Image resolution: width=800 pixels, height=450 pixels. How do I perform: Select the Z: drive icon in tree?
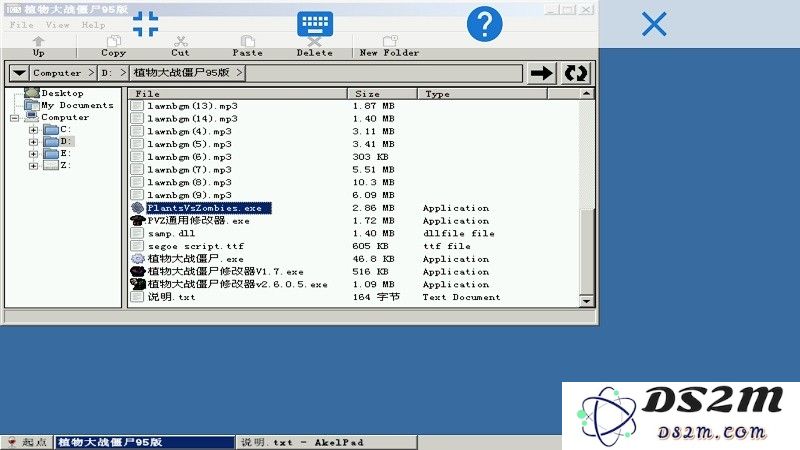[x=51, y=166]
